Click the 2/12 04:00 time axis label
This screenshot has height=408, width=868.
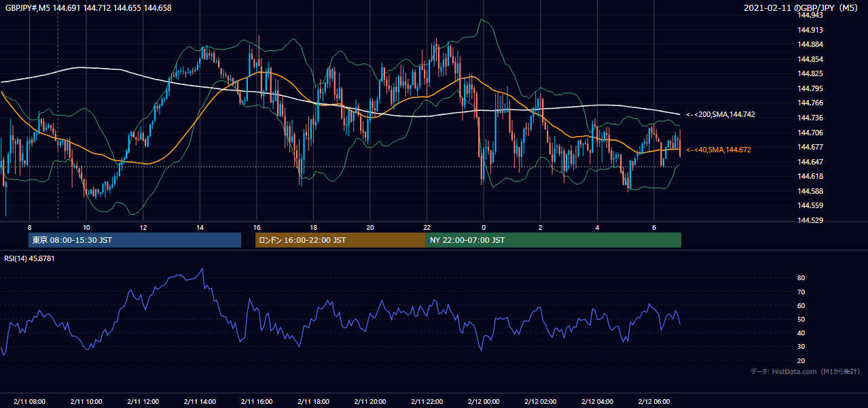click(597, 402)
